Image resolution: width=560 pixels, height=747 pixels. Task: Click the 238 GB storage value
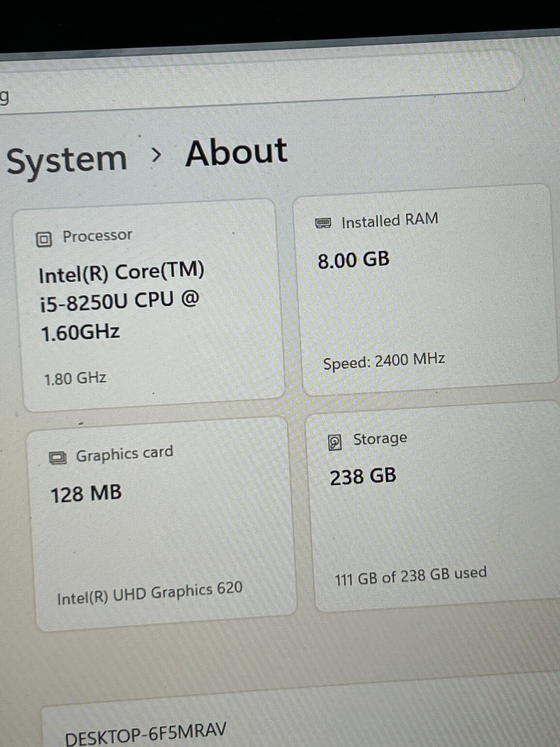363,476
